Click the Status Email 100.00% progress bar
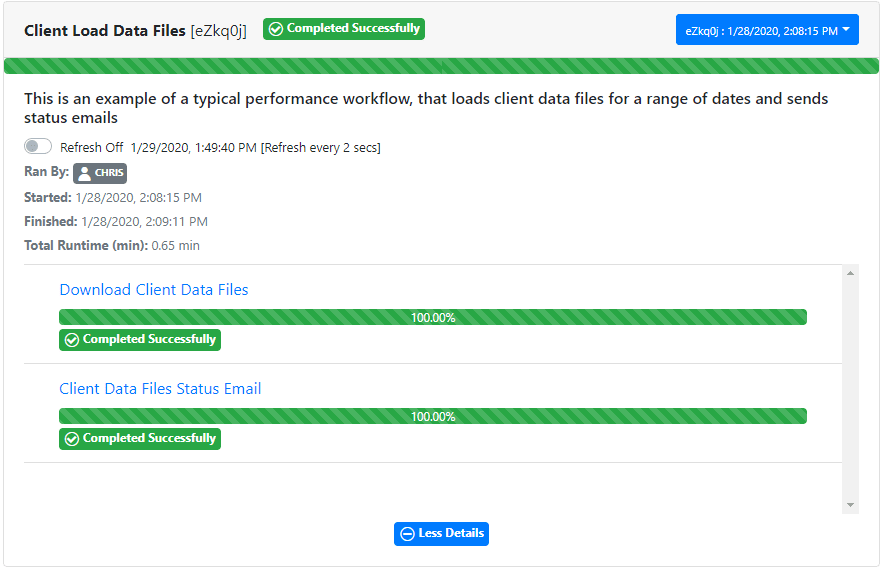 pos(433,416)
